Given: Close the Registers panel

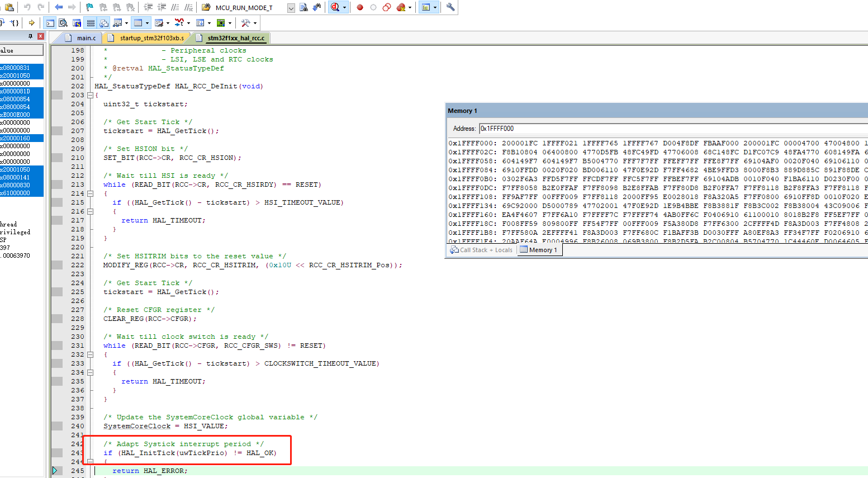Looking at the screenshot, I should [40, 36].
